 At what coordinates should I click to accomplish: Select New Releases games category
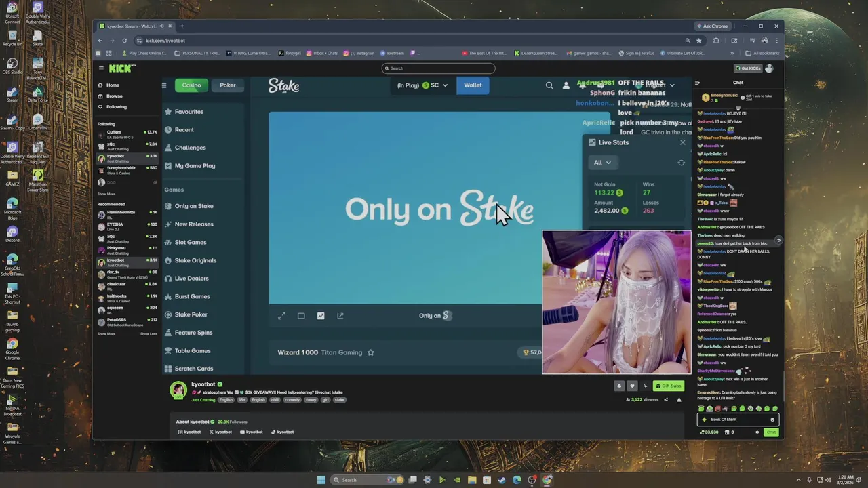coord(189,224)
